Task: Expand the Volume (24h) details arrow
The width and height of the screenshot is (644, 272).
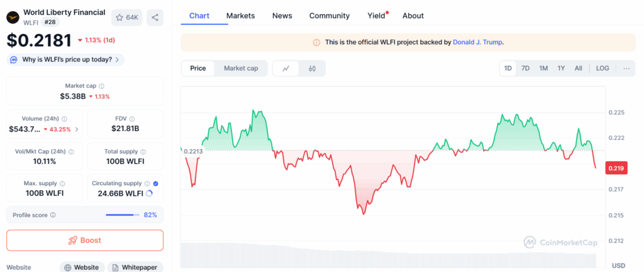Action: pyautogui.click(x=76, y=130)
